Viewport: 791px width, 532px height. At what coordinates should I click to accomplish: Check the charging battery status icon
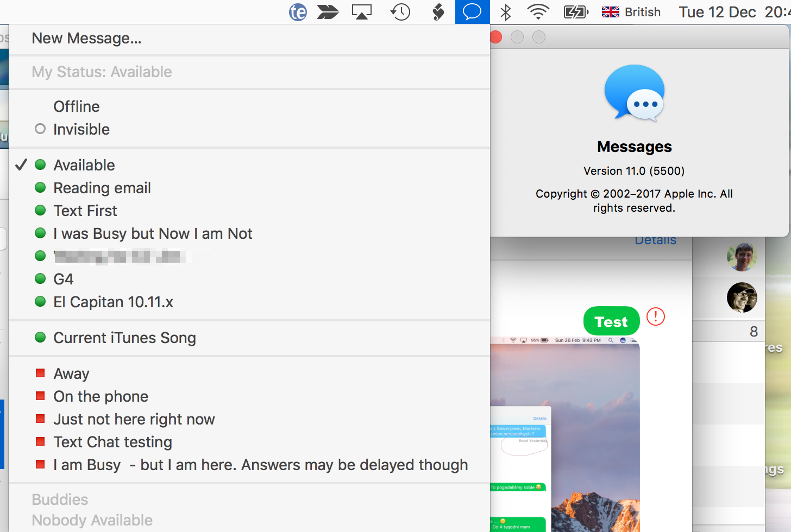click(575, 11)
